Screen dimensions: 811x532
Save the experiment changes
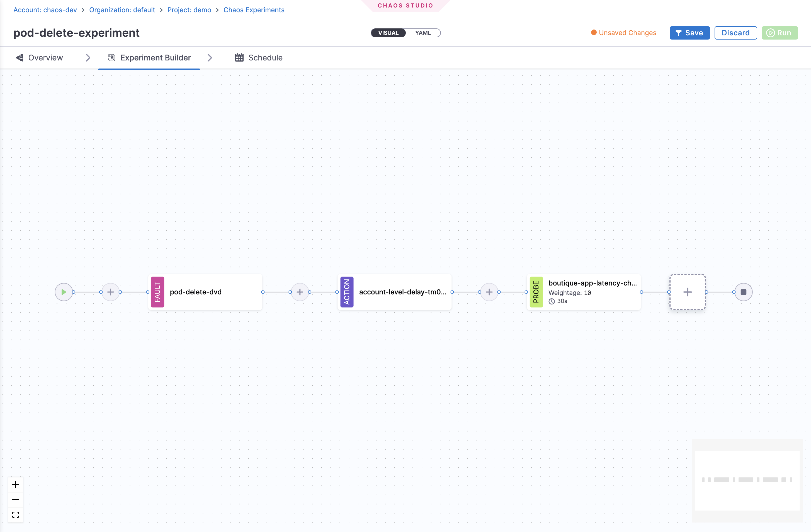tap(689, 33)
